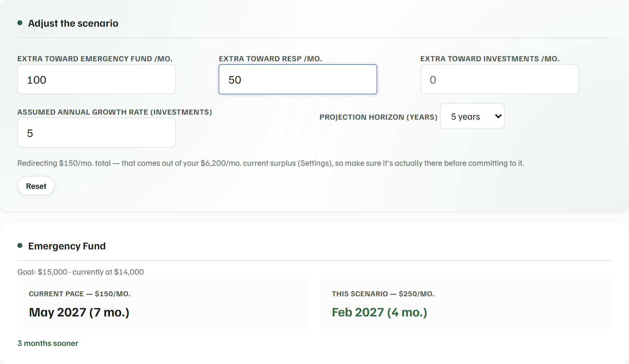Image resolution: width=629 pixels, height=364 pixels.
Task: Click the 'Extra toward emergency fund /mo.' label
Action: click(95, 59)
